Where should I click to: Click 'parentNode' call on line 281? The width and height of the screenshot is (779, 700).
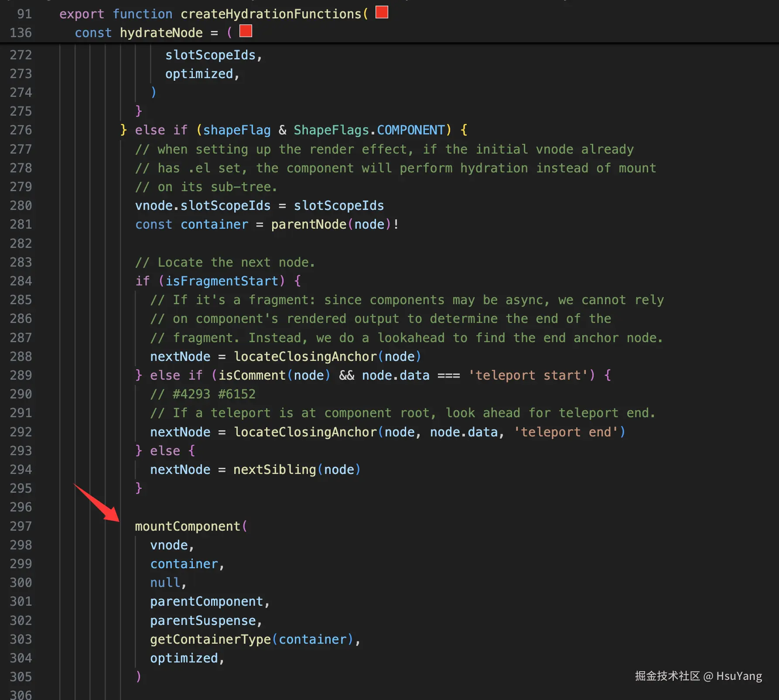click(x=309, y=224)
